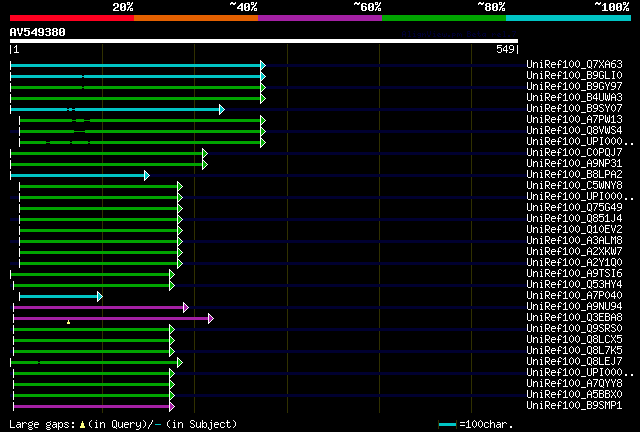The image size is (640, 432).
Task: Click the UniRef100_B9SMP1 label
Action: click(574, 406)
